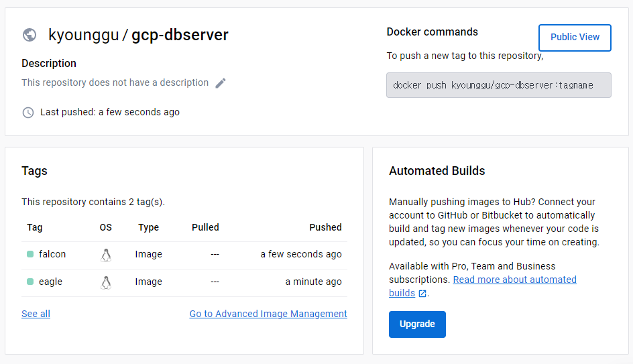The image size is (633, 364).
Task: Open the See all tags link
Action: click(x=36, y=314)
